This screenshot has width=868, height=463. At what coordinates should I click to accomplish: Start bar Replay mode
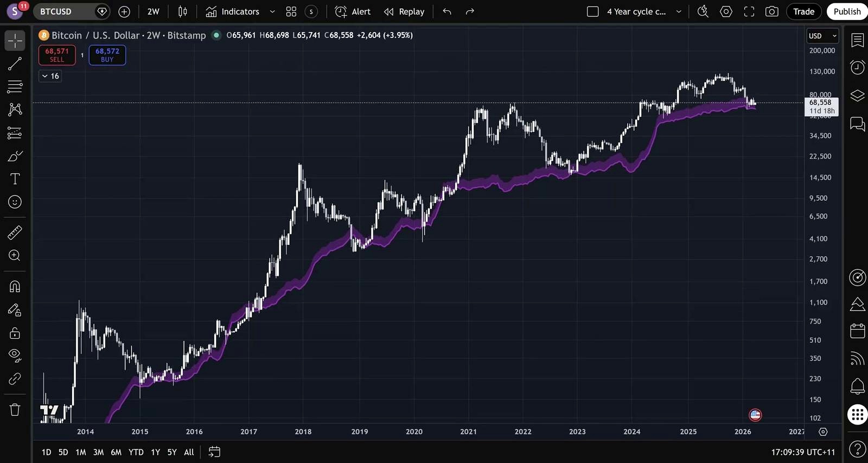[404, 11]
